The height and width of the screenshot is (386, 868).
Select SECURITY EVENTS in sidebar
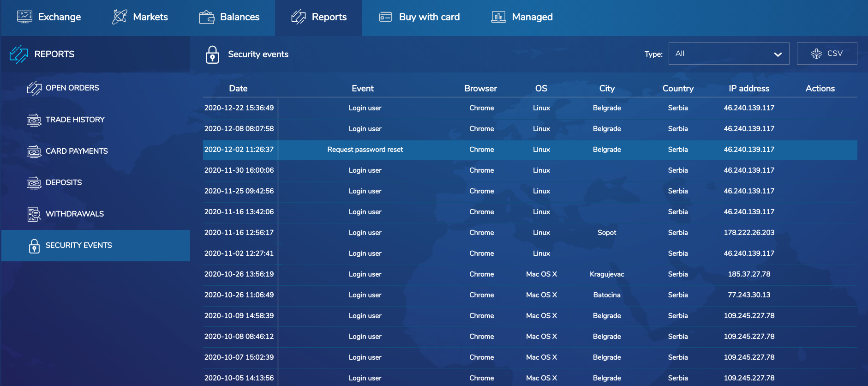96,246
